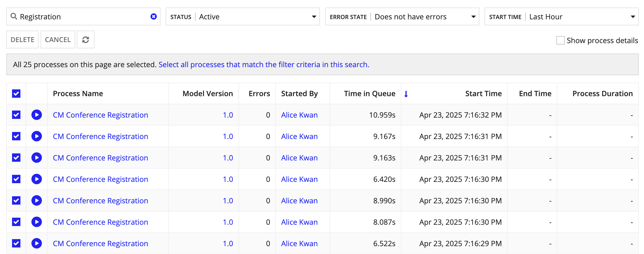This screenshot has height=254, width=644.
Task: Sort by End Time column header
Action: [535, 94]
